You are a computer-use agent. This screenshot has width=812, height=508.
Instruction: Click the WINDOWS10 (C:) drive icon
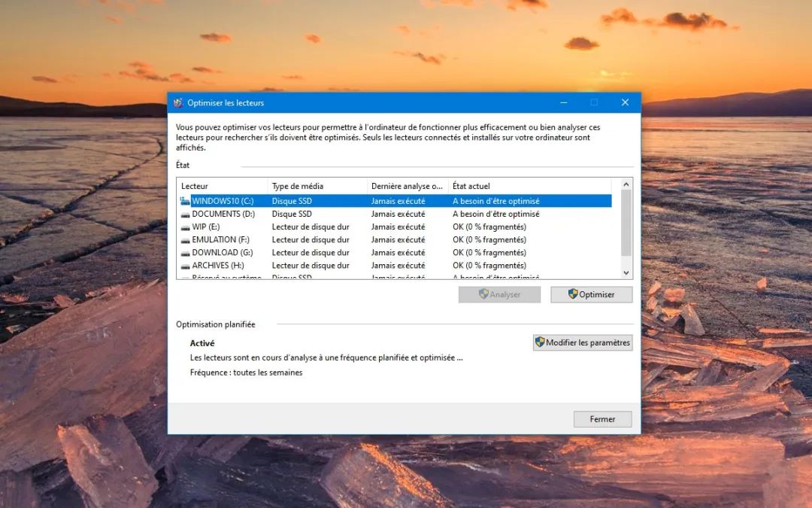(185, 201)
